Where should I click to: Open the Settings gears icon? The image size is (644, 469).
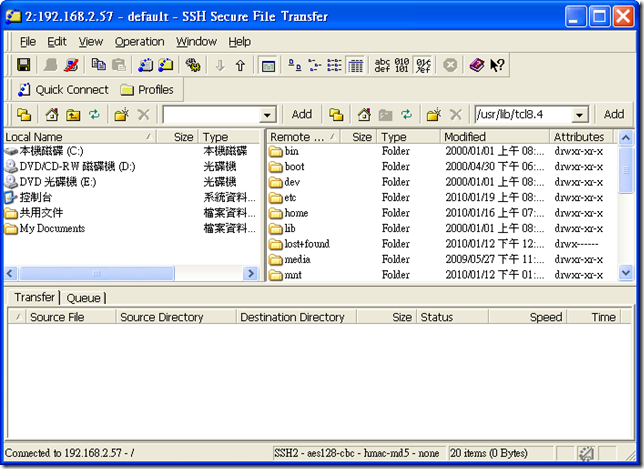[193, 65]
